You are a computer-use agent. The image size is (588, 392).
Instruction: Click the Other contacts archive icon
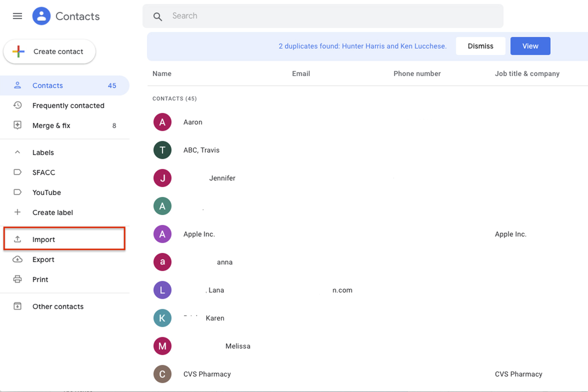[x=18, y=306]
